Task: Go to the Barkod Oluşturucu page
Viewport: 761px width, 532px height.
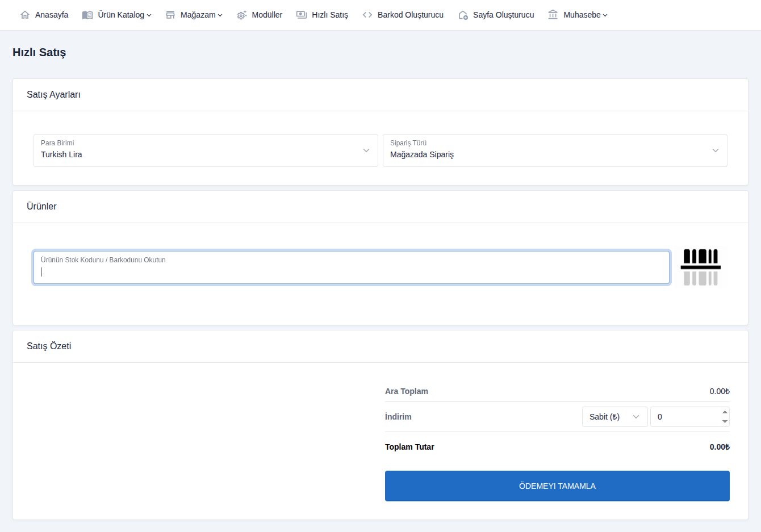Action: pyautogui.click(x=410, y=15)
